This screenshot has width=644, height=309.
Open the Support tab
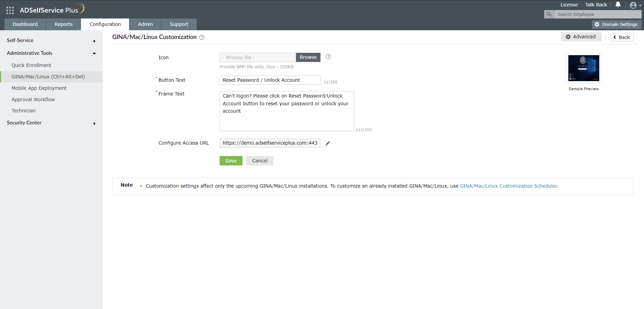(179, 24)
